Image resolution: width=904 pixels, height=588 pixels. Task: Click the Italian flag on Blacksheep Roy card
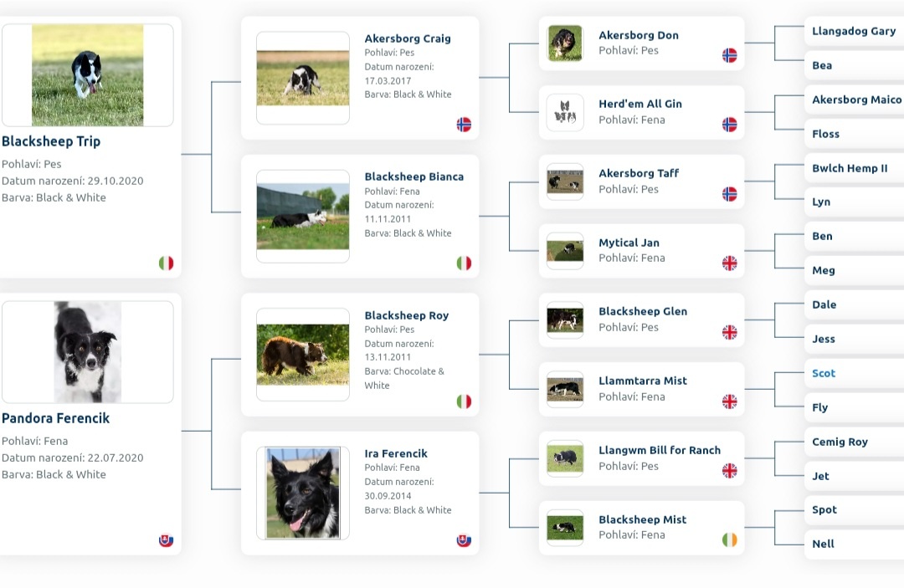point(464,401)
